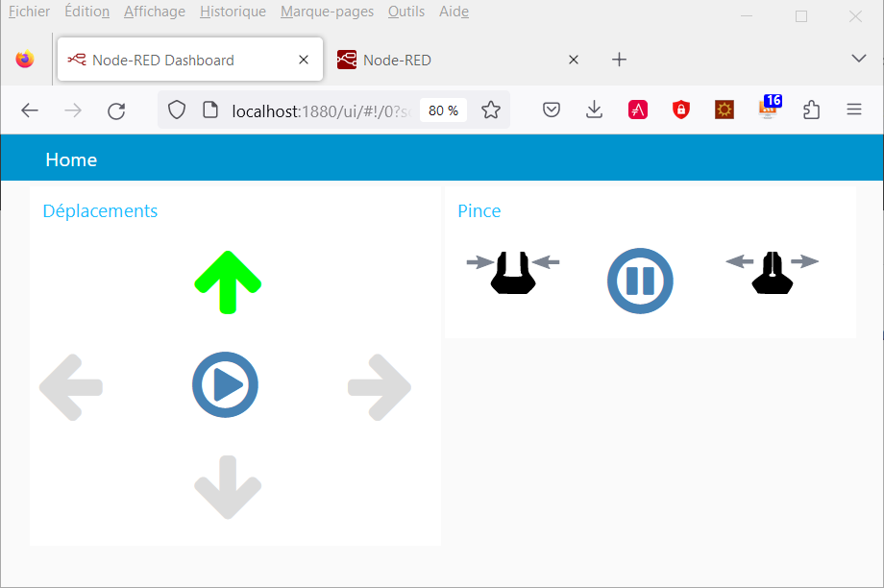
Task: Open the extensions puzzle menu
Action: click(811, 110)
